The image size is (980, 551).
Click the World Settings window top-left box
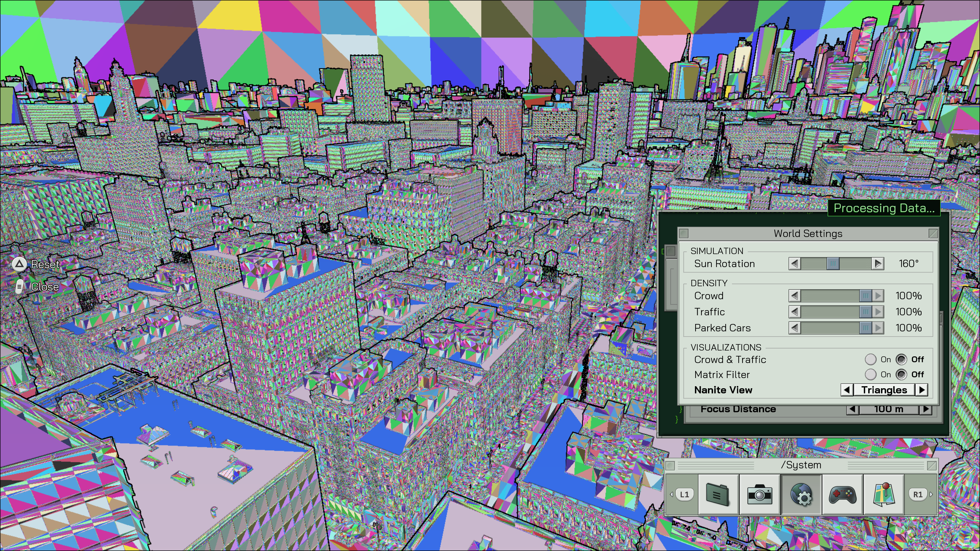click(x=684, y=233)
